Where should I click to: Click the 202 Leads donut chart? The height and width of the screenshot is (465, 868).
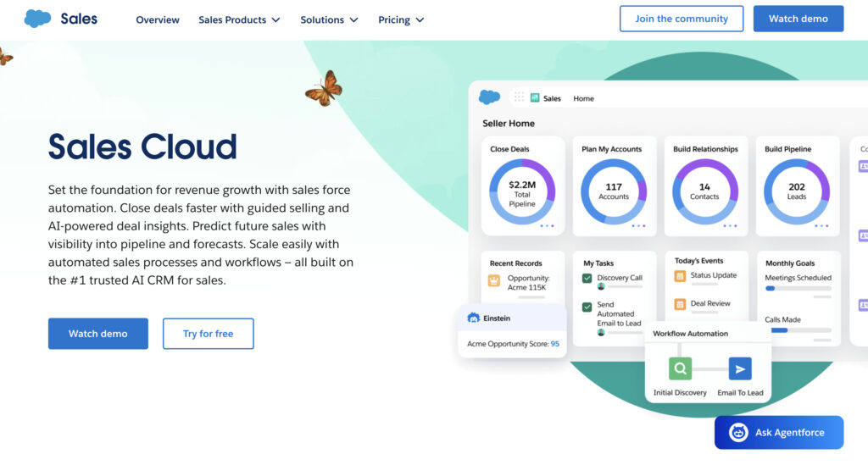(x=797, y=192)
